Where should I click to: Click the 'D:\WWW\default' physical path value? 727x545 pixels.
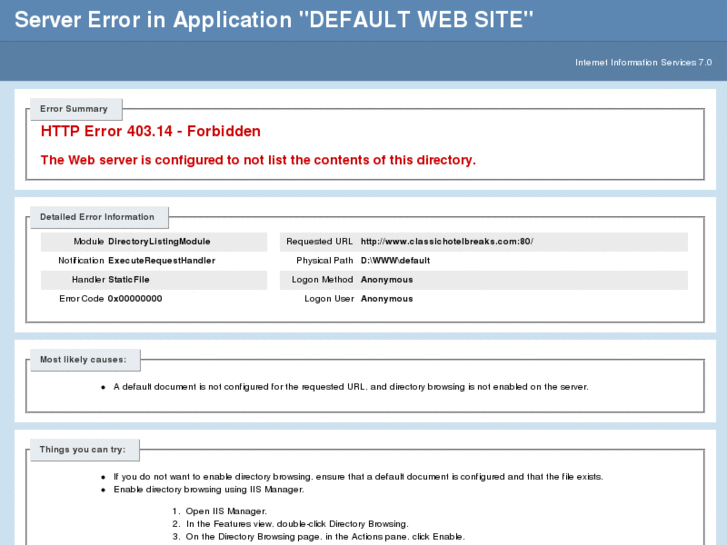coord(395,260)
